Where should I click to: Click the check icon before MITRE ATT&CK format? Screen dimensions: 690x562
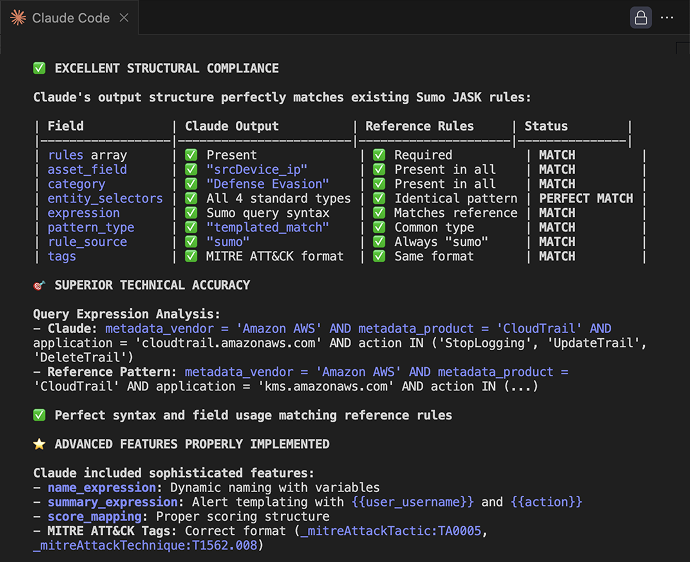[x=191, y=256]
